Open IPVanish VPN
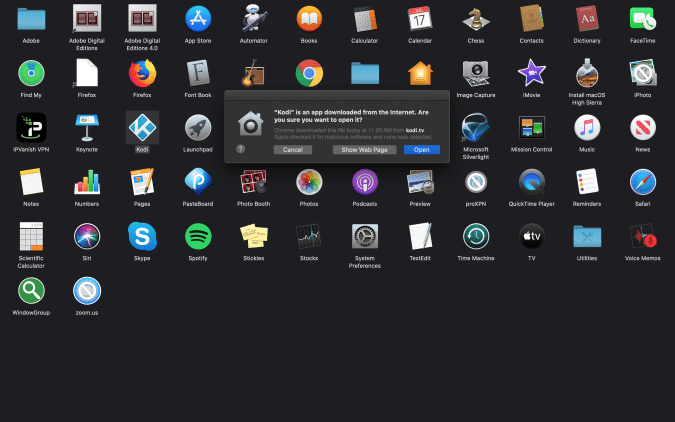The image size is (675, 422). [x=31, y=127]
